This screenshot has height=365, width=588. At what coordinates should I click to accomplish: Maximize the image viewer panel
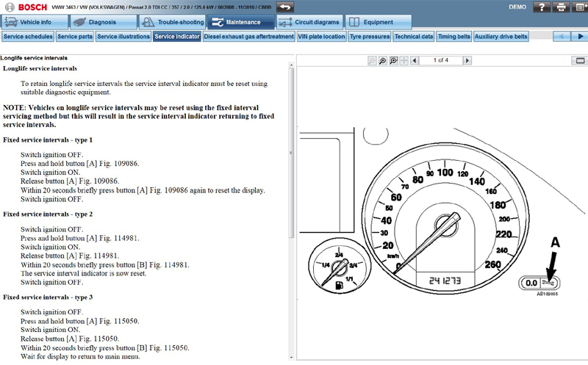(580, 60)
